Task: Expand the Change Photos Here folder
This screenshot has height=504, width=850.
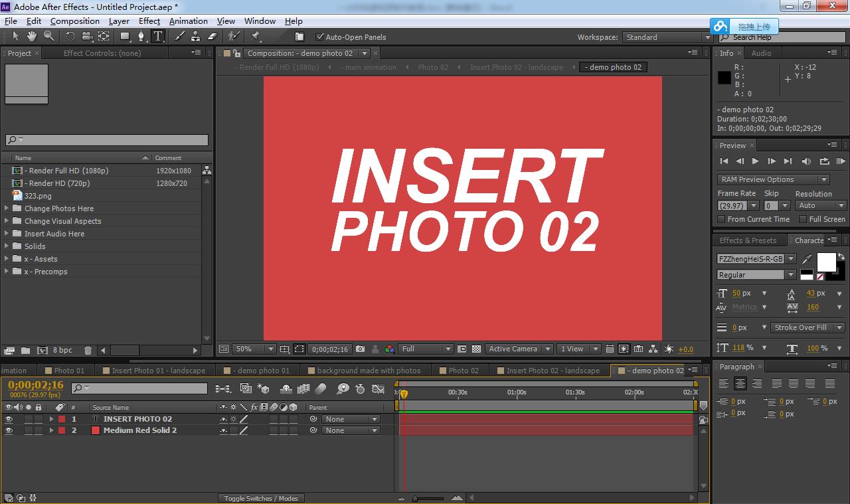Action: pos(7,209)
